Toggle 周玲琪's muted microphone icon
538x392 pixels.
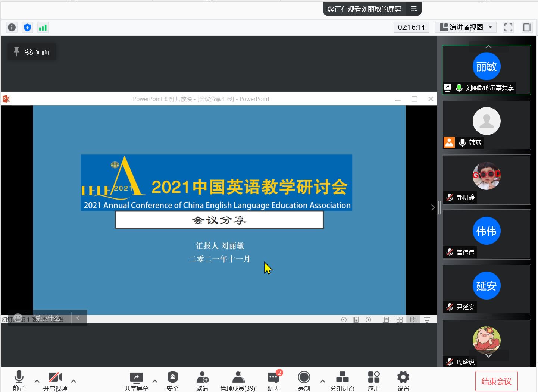[450, 362]
